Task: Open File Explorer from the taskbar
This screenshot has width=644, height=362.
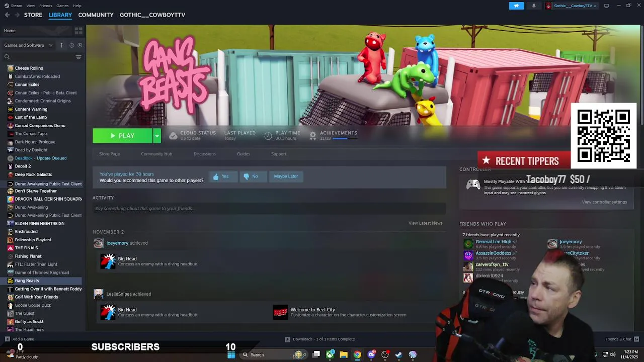Action: point(344,354)
